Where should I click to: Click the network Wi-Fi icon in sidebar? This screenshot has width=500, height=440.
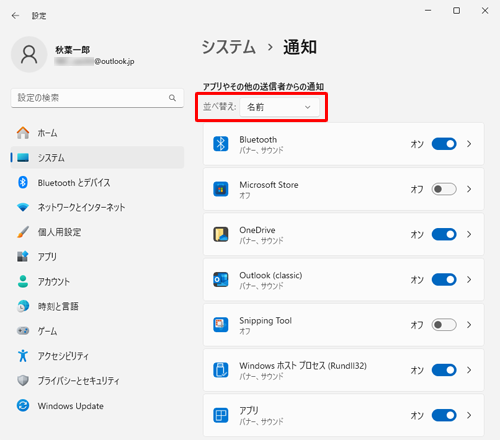[x=23, y=207]
